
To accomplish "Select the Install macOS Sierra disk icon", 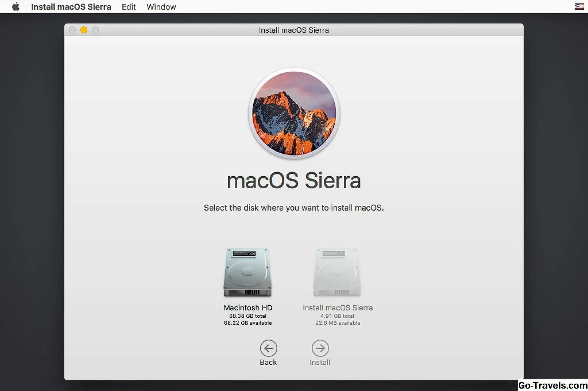I will point(337,272).
